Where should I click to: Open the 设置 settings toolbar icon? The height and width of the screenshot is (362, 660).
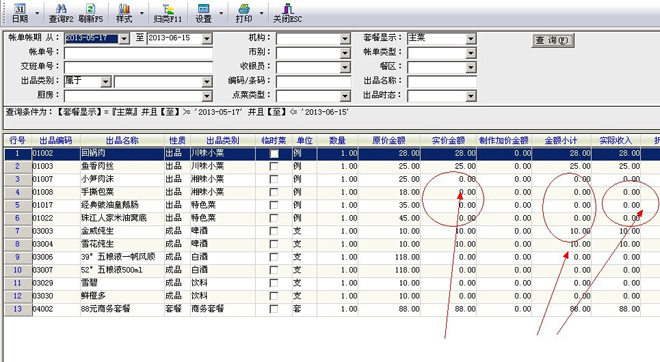pos(203,13)
